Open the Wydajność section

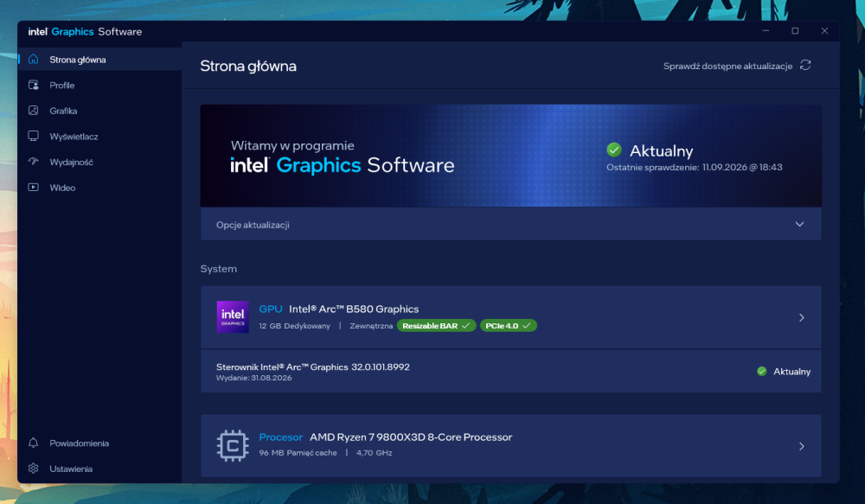click(99, 162)
